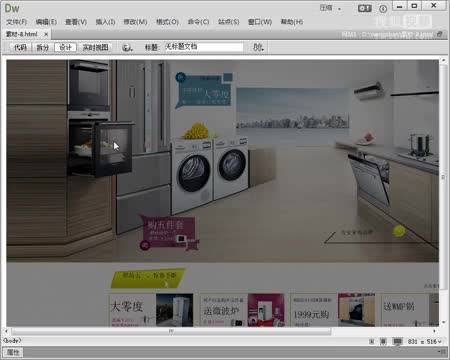
Task: Select the desktop size icon in the status bar
Action: click(x=398, y=341)
